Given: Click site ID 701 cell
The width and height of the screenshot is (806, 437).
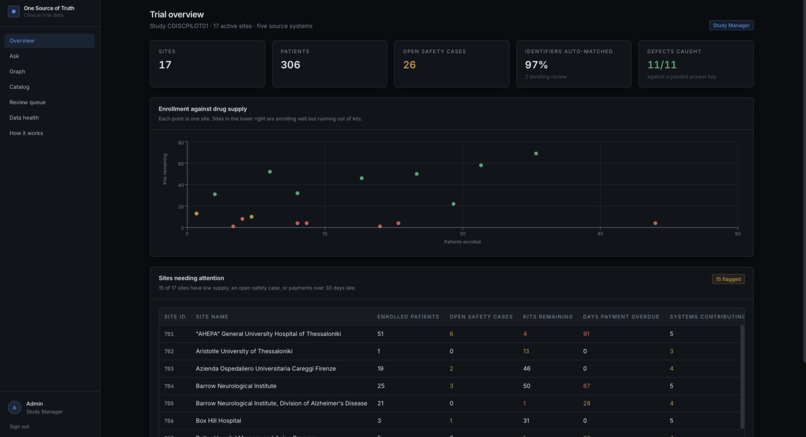Looking at the screenshot, I should (169, 334).
